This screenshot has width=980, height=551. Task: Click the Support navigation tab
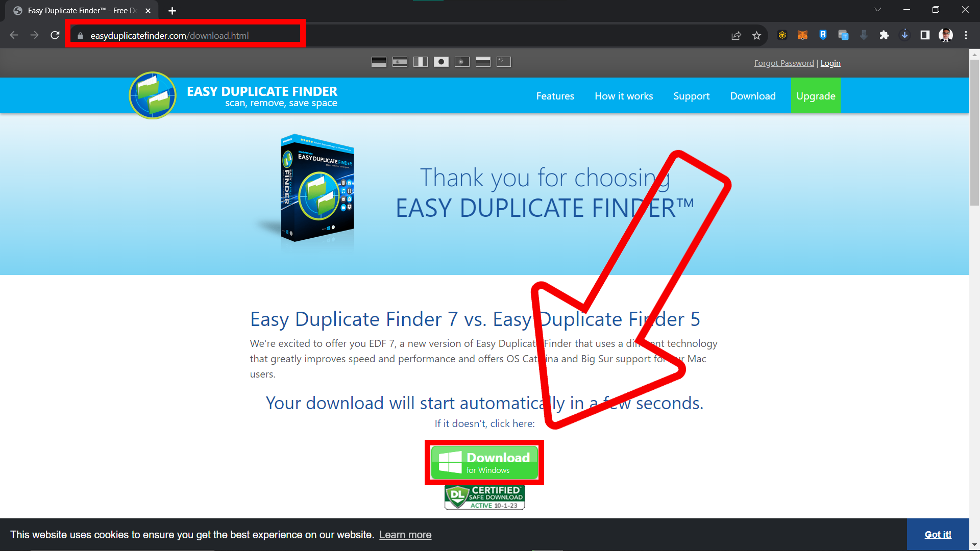(x=691, y=95)
